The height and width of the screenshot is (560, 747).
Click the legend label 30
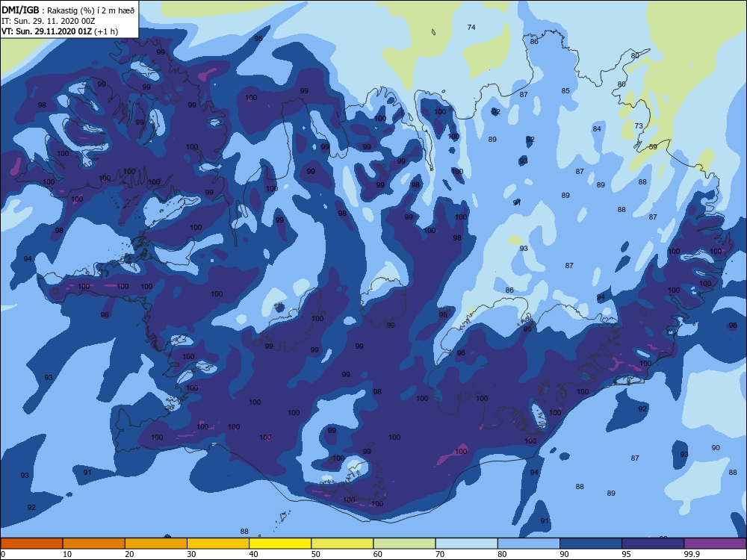[191, 554]
